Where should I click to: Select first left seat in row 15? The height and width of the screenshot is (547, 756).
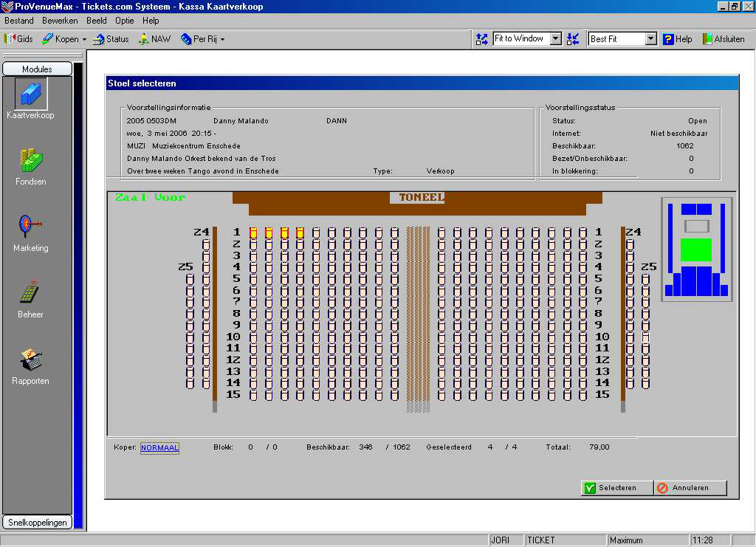pyautogui.click(x=253, y=395)
